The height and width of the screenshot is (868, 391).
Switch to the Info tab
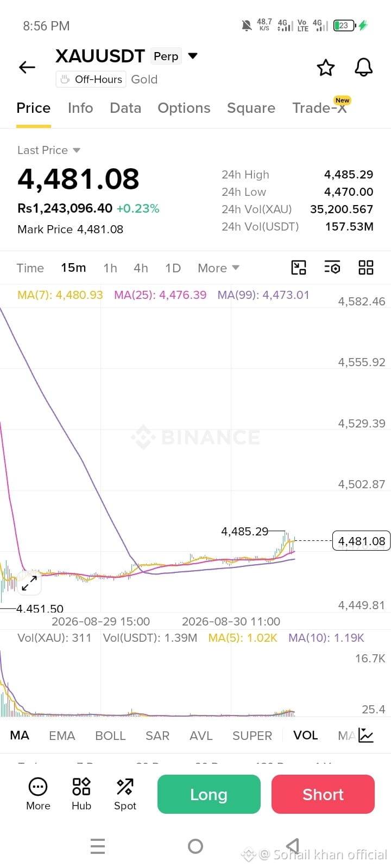point(80,108)
